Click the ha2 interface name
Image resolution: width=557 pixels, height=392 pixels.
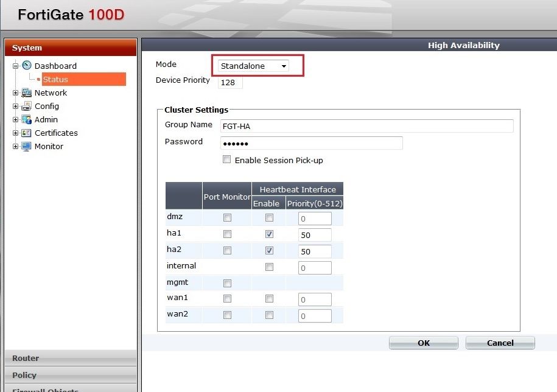click(174, 249)
